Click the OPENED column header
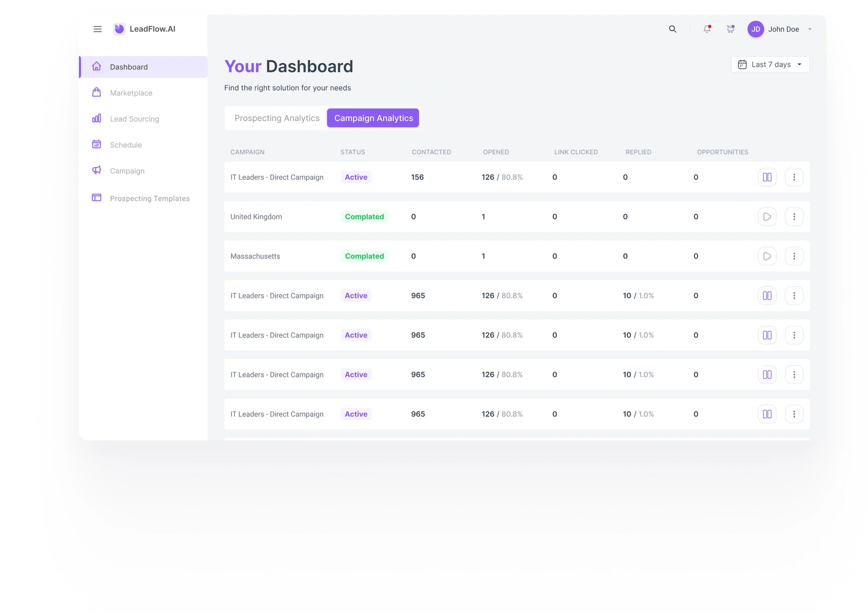The height and width of the screenshot is (614, 868). coord(496,152)
